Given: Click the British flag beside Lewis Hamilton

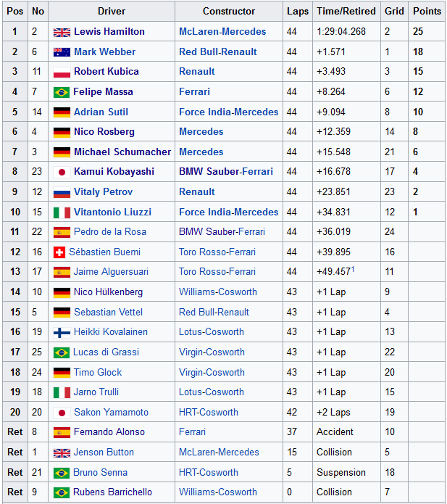Looking at the screenshot, I should tap(62, 32).
